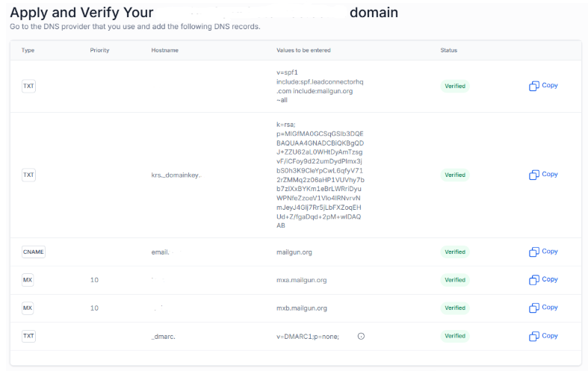This screenshot has width=588, height=377.
Task: Click the Verified badge in the SPF row
Action: click(455, 86)
